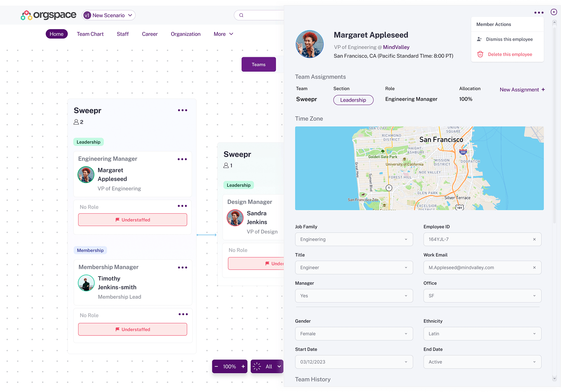
Task: Open options for No Role under Membership
Action: pyautogui.click(x=183, y=314)
